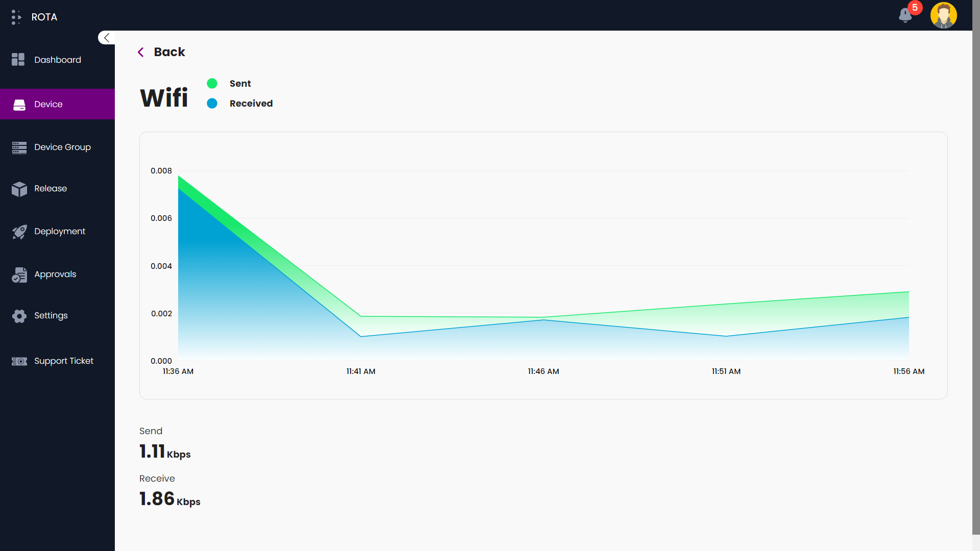This screenshot has width=980, height=551.
Task: Click the Support Ticket icon
Action: 19,361
